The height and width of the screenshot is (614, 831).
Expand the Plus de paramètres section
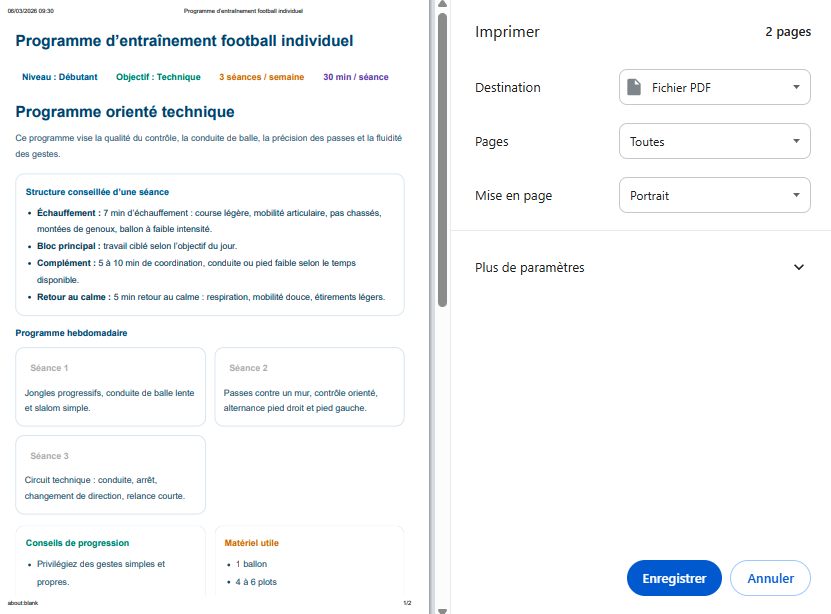(x=640, y=267)
